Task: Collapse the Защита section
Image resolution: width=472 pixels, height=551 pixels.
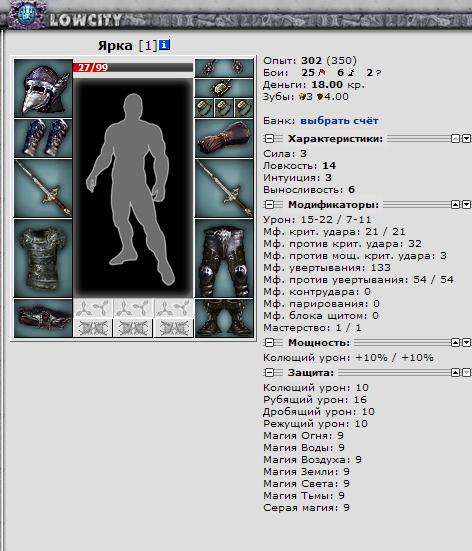Action: pos(269,372)
